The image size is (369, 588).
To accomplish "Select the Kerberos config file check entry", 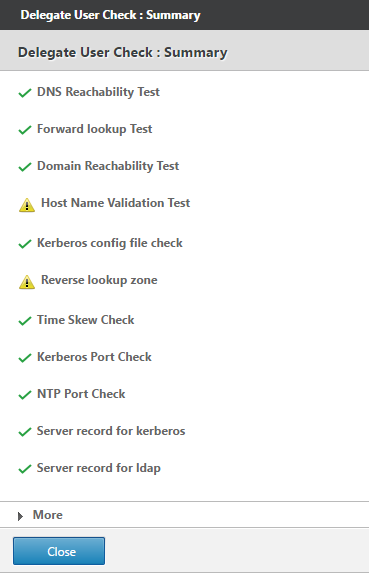I will point(110,243).
